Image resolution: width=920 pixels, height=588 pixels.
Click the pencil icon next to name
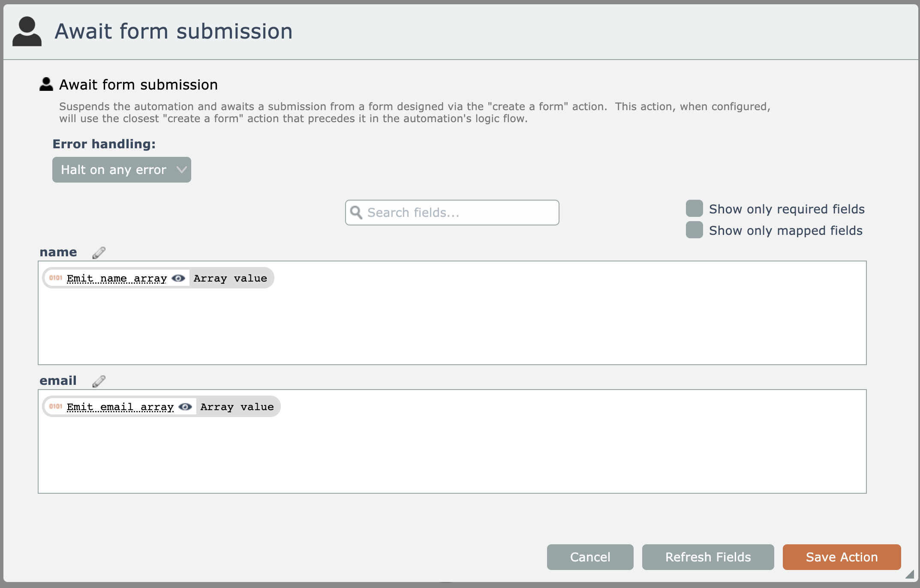click(99, 253)
